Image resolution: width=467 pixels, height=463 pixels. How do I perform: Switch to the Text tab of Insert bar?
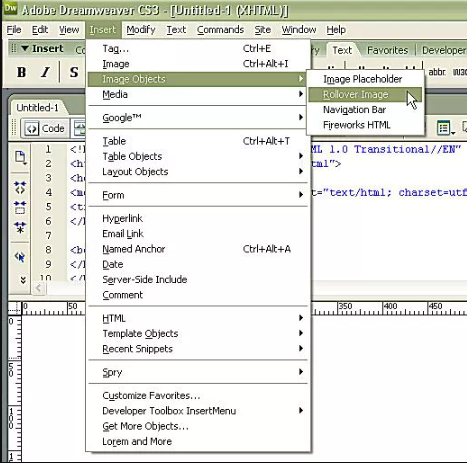[x=342, y=50]
